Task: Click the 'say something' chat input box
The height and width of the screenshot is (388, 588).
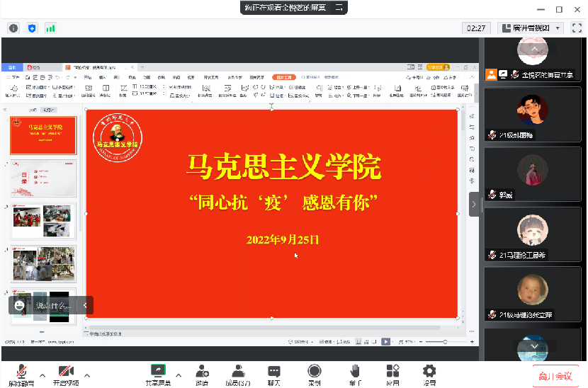Action: (x=54, y=306)
